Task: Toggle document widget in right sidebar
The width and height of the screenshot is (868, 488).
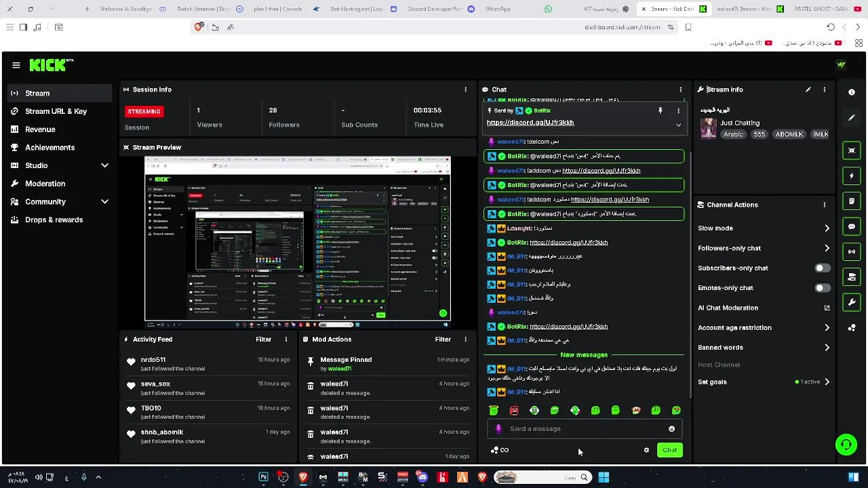Action: pos(852,201)
